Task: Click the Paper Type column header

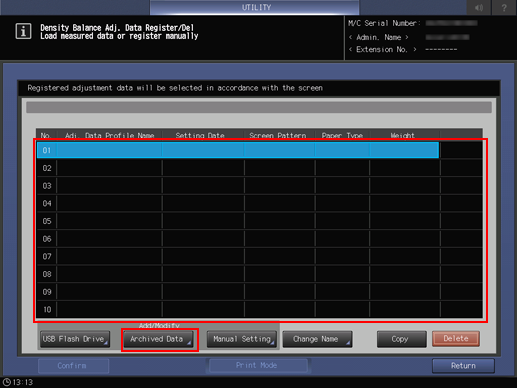Action: click(342, 135)
